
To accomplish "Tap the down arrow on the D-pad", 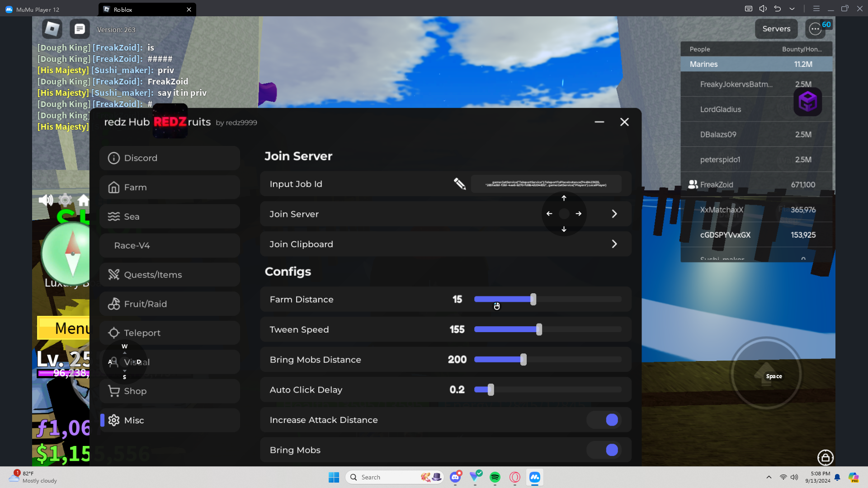I will click(564, 229).
